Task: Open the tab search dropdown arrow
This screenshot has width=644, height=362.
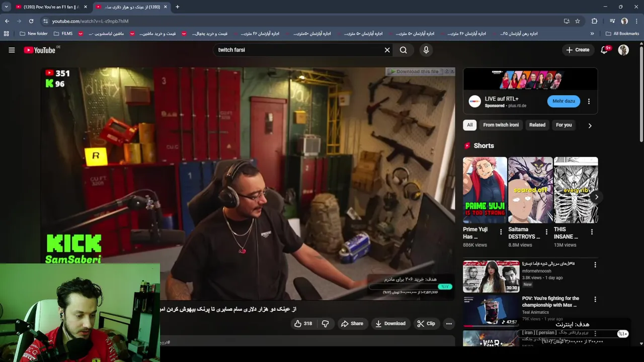Action: pyautogui.click(x=6, y=7)
